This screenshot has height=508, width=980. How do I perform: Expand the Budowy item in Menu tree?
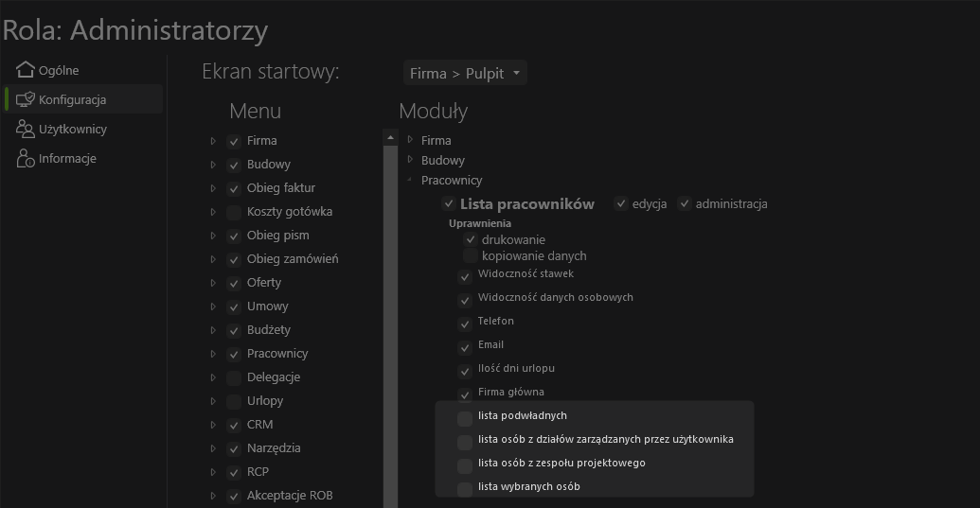213,165
